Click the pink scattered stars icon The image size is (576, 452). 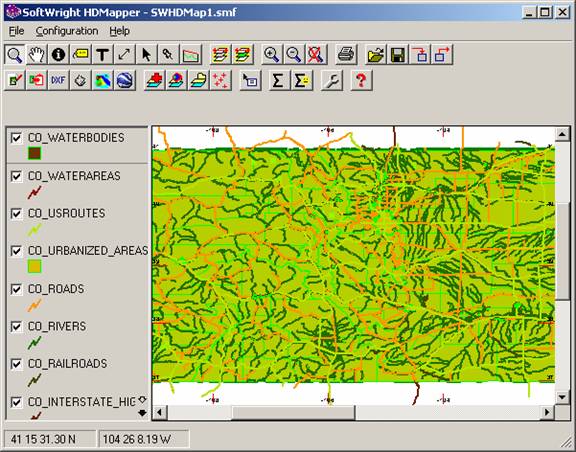click(221, 80)
